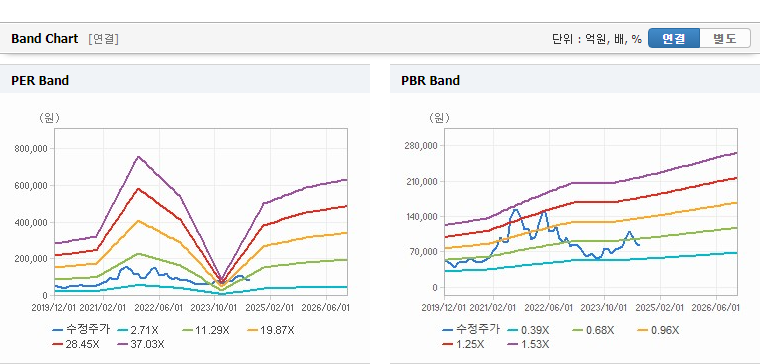
Task: Click the PBR stock price peak above 140,000
Action: pyautogui.click(x=516, y=210)
